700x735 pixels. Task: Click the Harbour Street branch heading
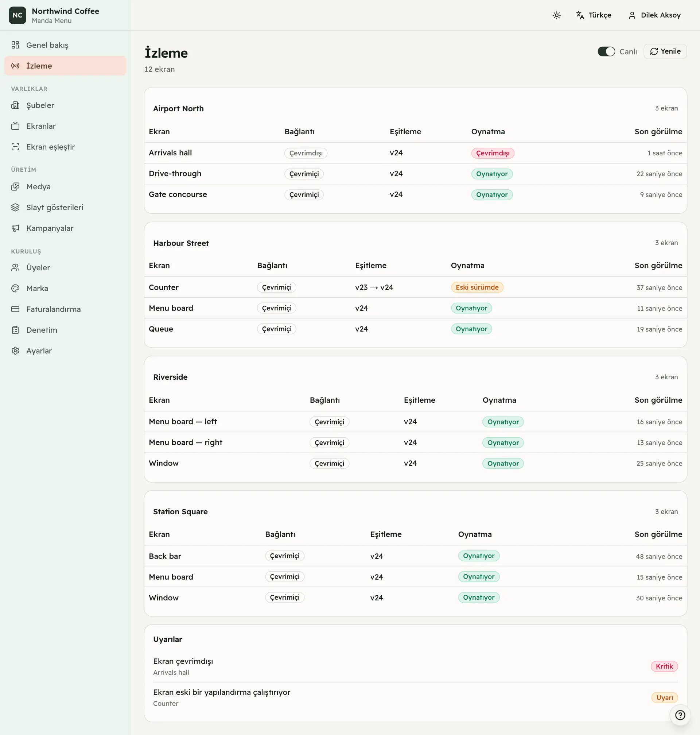[x=181, y=243]
